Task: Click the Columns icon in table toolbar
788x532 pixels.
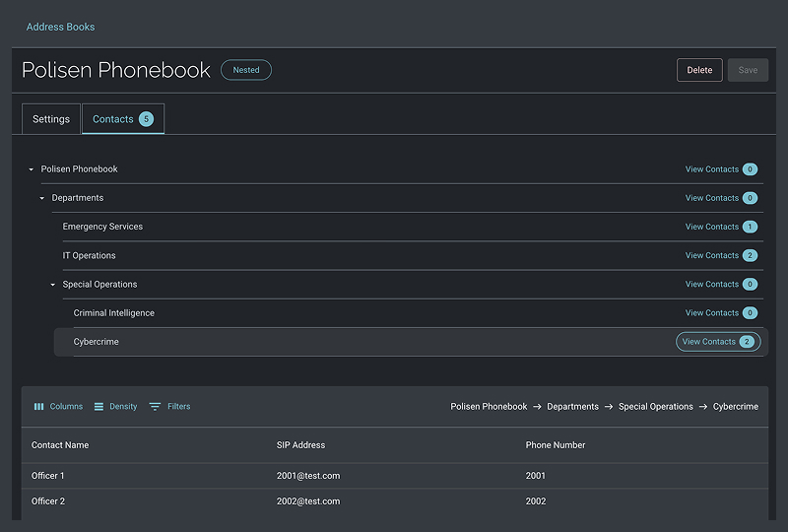Action: [39, 407]
